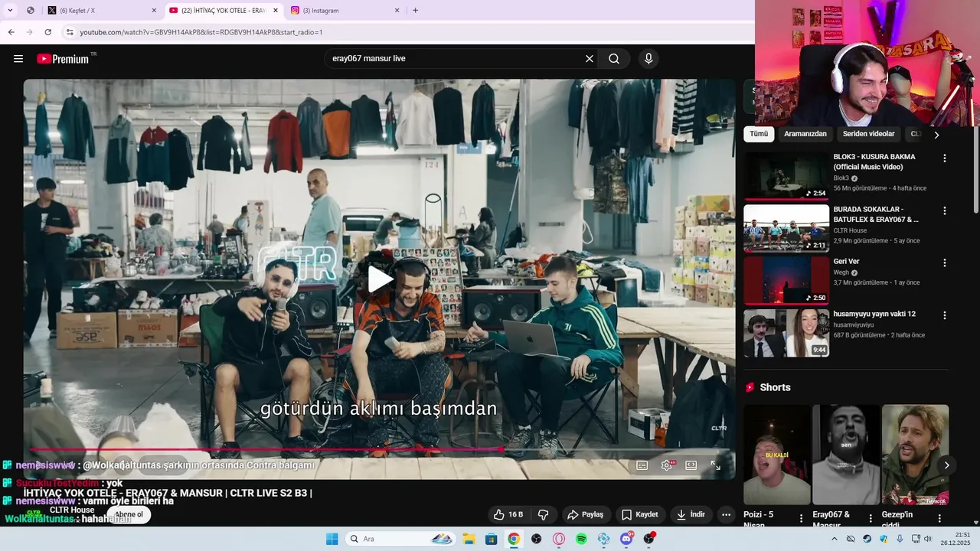
Task: Open the Windows Start menu
Action: (332, 539)
